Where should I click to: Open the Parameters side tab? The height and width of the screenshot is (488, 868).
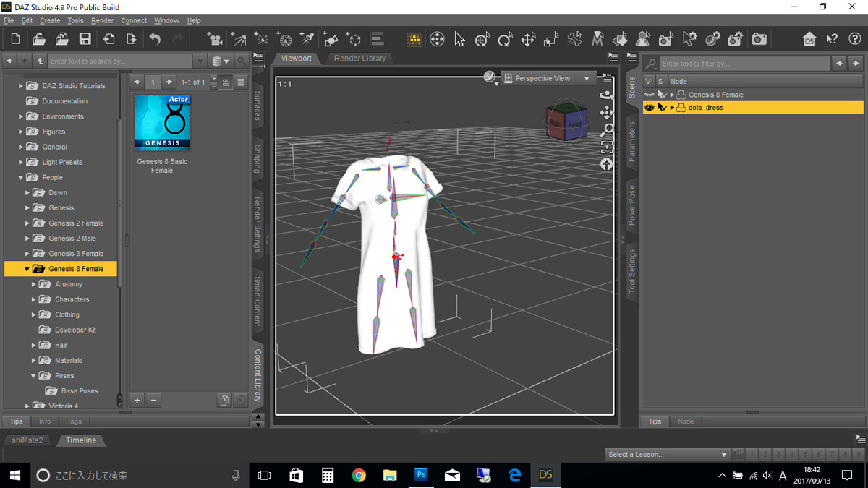pos(632,141)
